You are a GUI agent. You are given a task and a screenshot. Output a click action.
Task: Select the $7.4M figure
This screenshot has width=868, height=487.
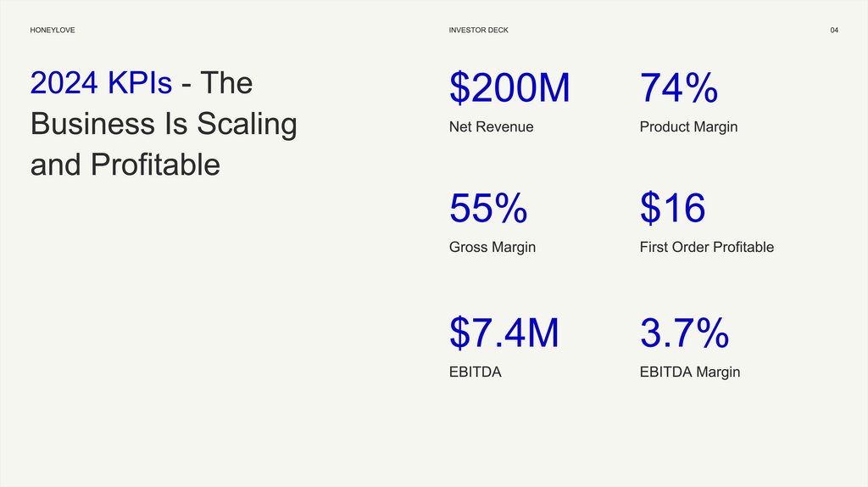pos(504,333)
